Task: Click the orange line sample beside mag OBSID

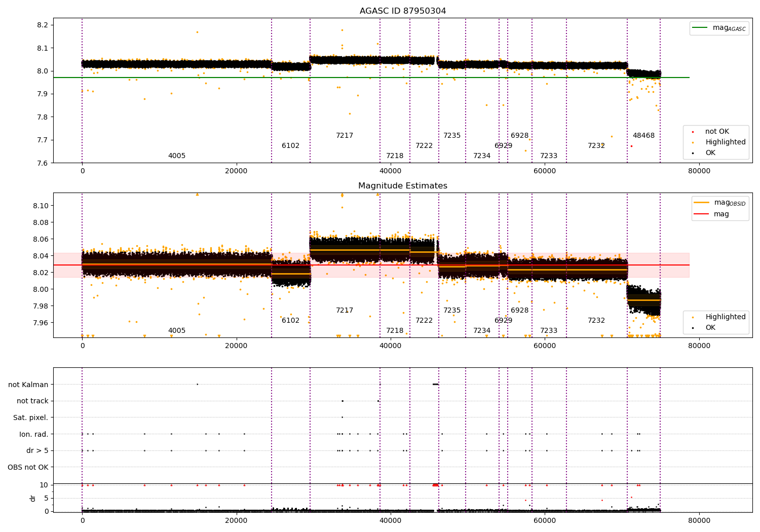Action: [701, 203]
